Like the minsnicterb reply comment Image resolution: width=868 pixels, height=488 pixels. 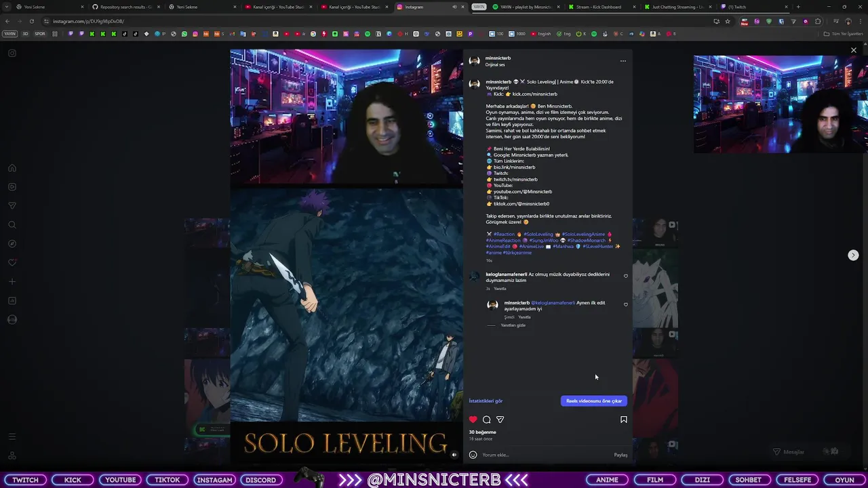[x=626, y=304]
